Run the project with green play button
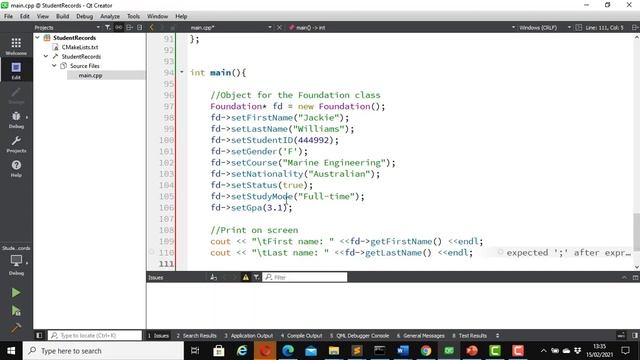The height and width of the screenshot is (360, 640). (x=16, y=293)
